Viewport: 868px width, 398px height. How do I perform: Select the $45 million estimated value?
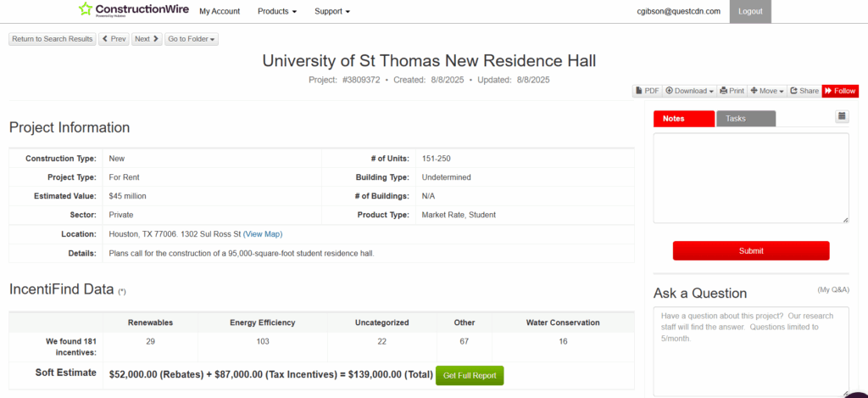128,196
